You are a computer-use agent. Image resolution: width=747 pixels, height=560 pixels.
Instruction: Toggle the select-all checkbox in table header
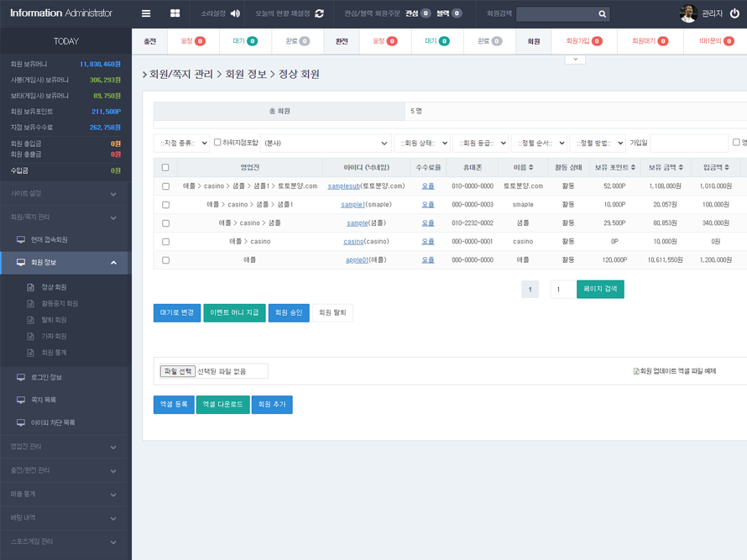click(x=165, y=167)
